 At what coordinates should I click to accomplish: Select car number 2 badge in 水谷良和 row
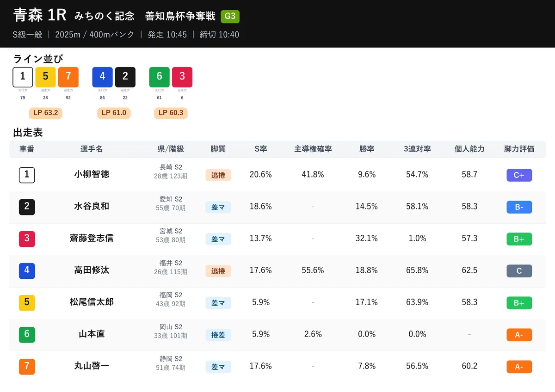(x=27, y=207)
